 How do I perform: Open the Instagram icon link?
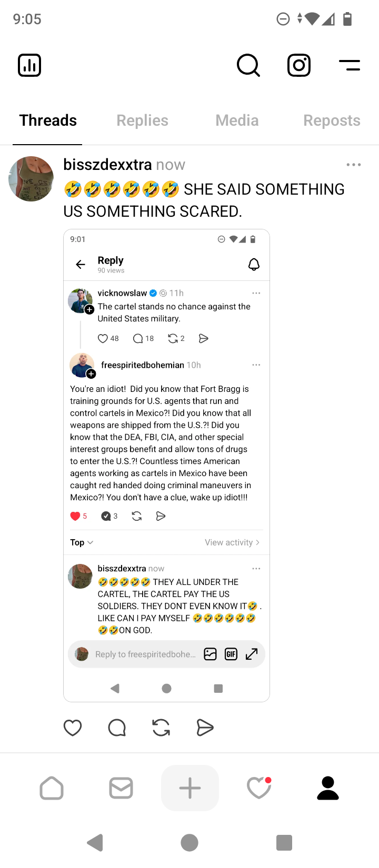point(299,65)
